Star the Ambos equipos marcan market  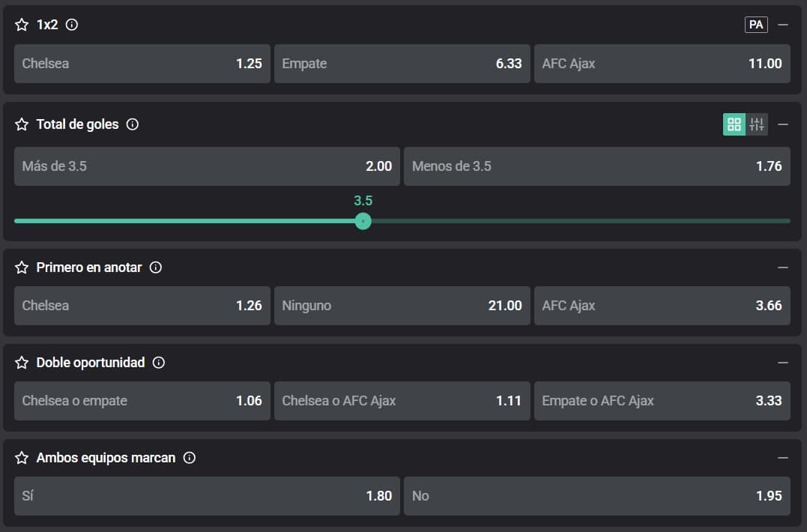coord(22,458)
